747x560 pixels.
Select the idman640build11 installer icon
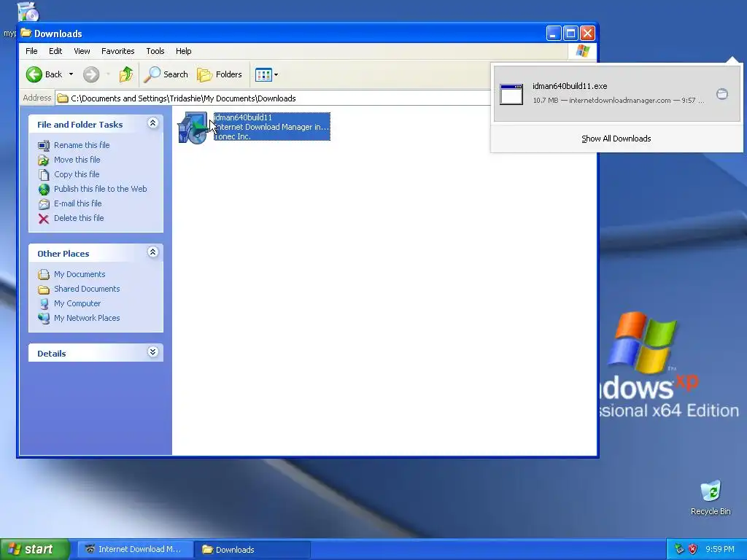tap(193, 127)
